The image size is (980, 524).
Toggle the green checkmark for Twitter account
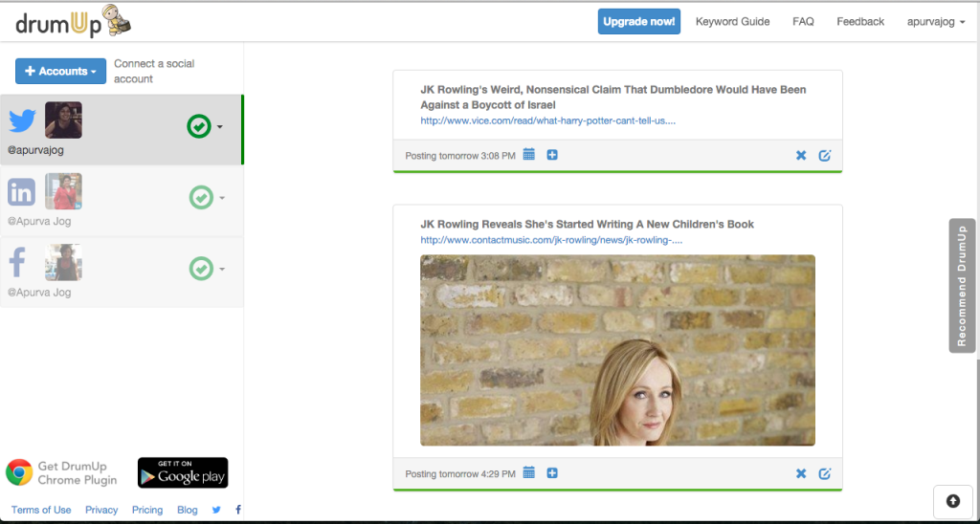click(199, 127)
